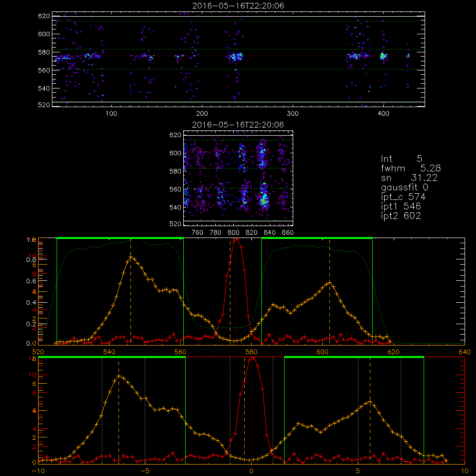Click the bright blob near x=400 in top image
This screenshot has height=476, width=476.
[383, 56]
